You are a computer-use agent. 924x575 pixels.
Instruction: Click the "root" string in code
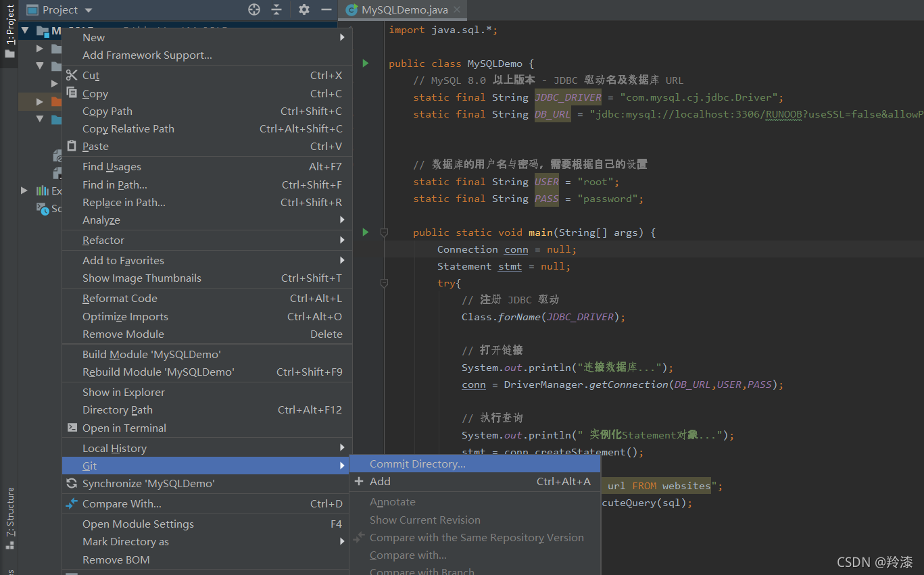pyautogui.click(x=595, y=182)
